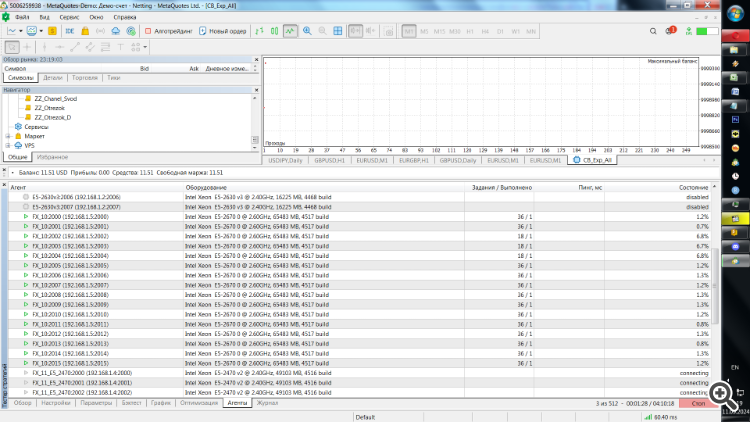Image resolution: width=750 pixels, height=422 pixels.
Task: Select agent row FX_10:2000
Action: pyautogui.click(x=359, y=217)
